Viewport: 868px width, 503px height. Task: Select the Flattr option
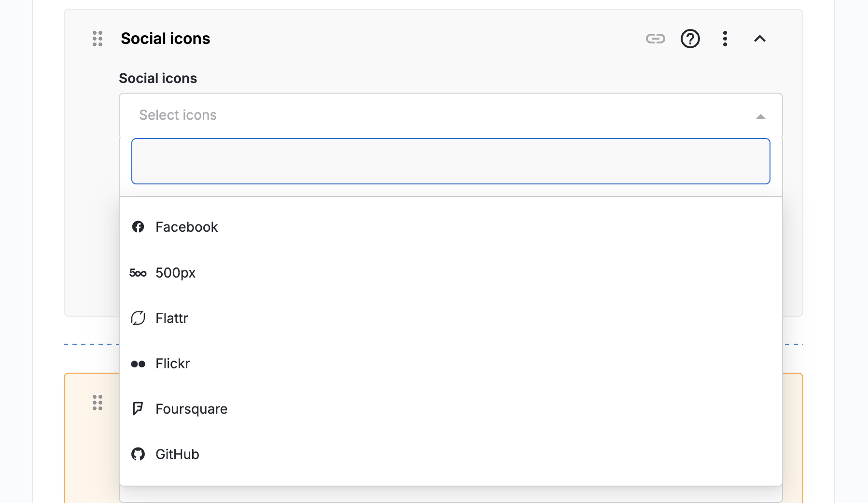click(172, 318)
